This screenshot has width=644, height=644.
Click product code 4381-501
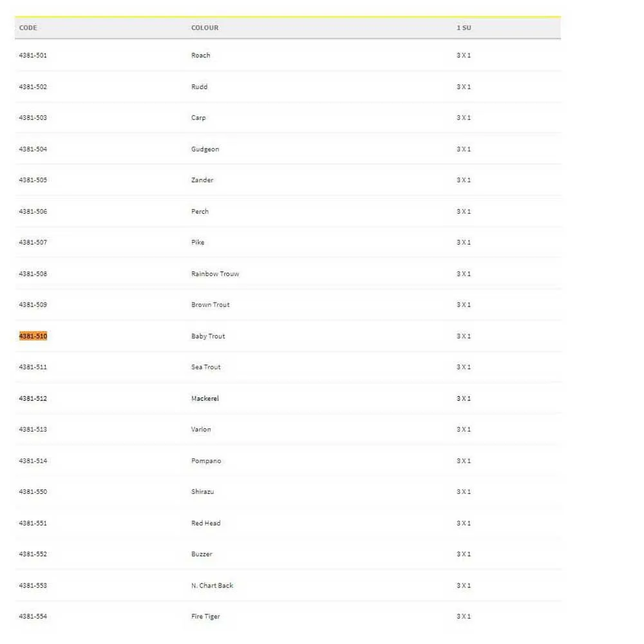tap(33, 55)
